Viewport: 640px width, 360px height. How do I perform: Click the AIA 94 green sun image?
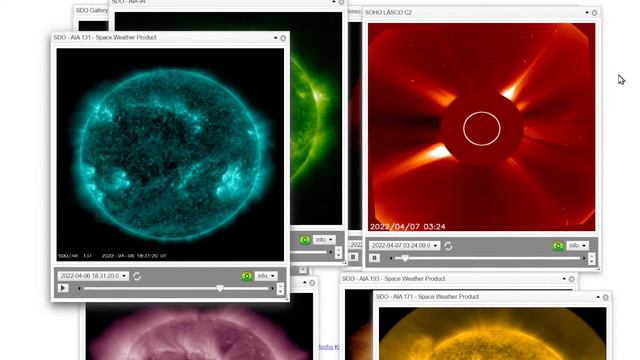316,118
